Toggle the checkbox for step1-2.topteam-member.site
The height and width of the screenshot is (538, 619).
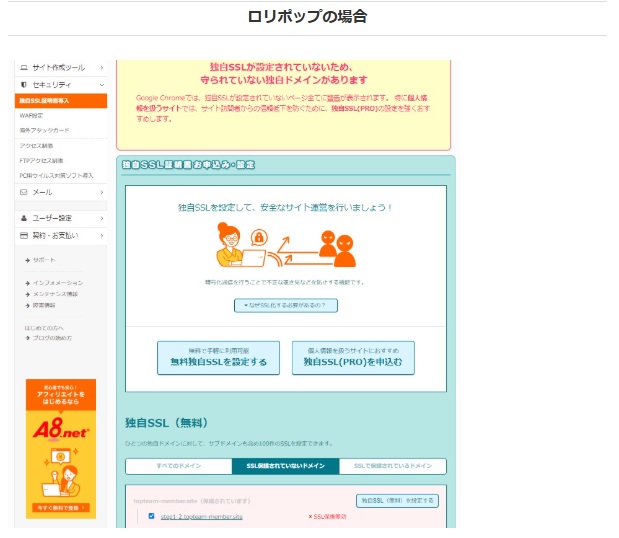[x=151, y=516]
